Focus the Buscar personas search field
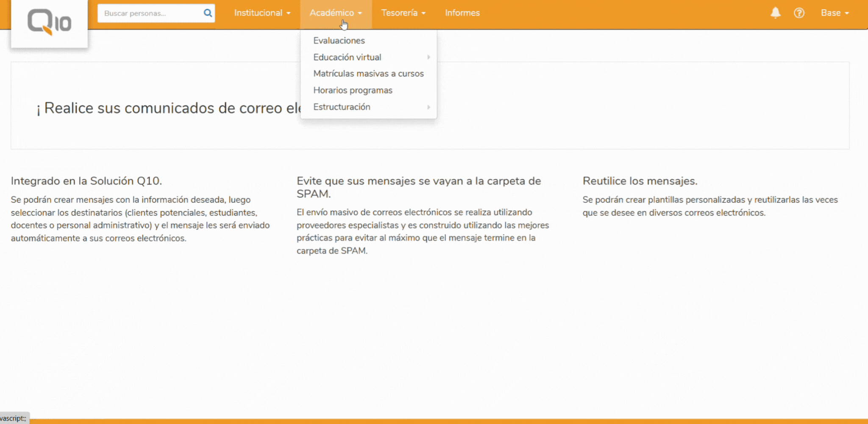Screen dimensions: 868x424 pyautogui.click(x=150, y=13)
